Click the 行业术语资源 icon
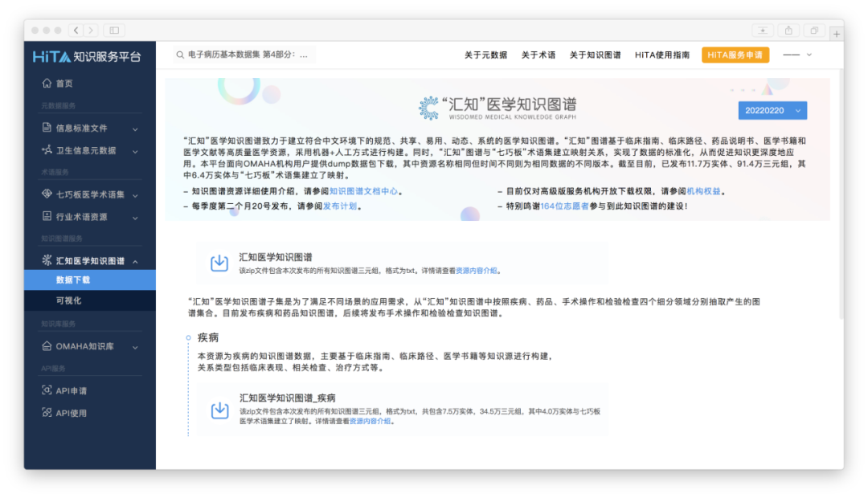 pos(47,216)
